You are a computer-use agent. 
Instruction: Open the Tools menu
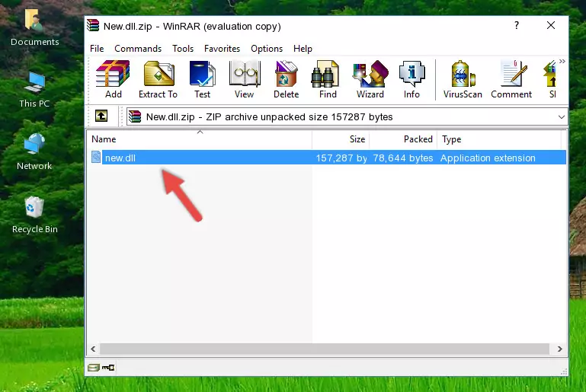point(183,49)
